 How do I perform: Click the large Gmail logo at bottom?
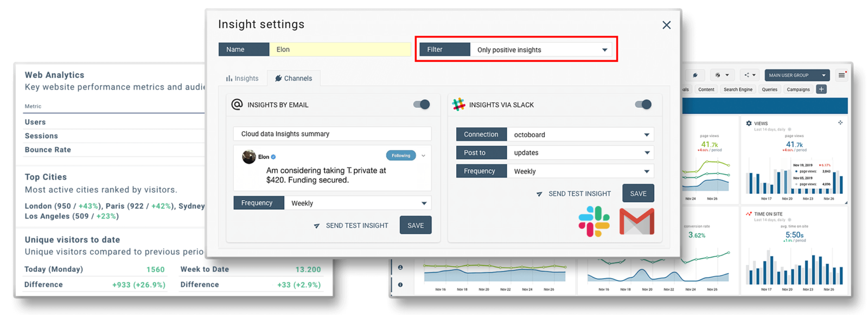pyautogui.click(x=637, y=221)
